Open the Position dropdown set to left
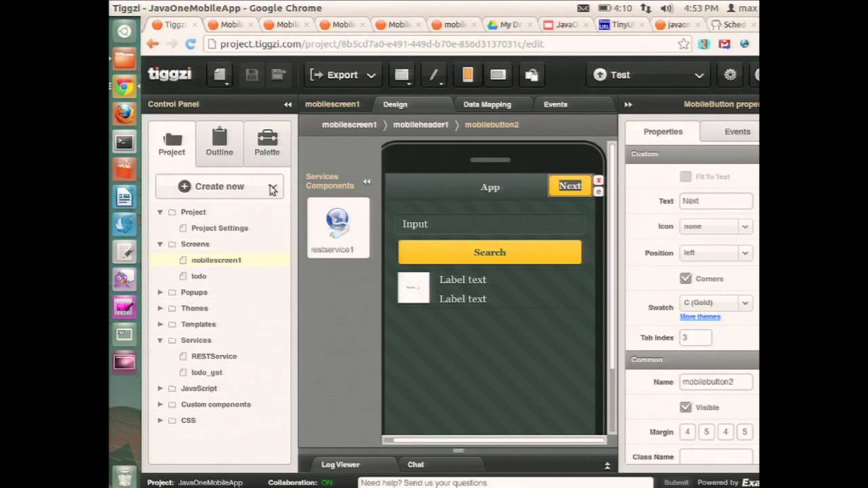The width and height of the screenshot is (868, 488). pos(715,253)
